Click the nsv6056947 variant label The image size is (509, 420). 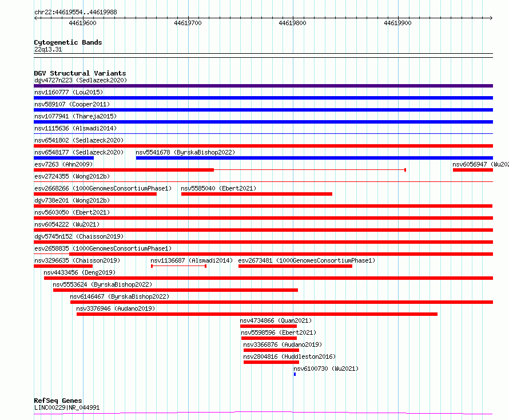[x=480, y=164]
